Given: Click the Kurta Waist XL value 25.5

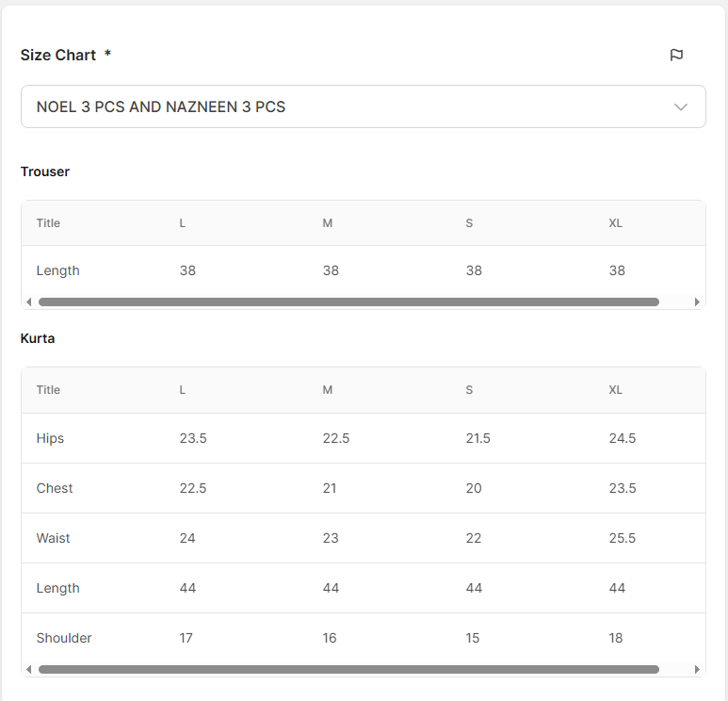Looking at the screenshot, I should click(622, 538).
